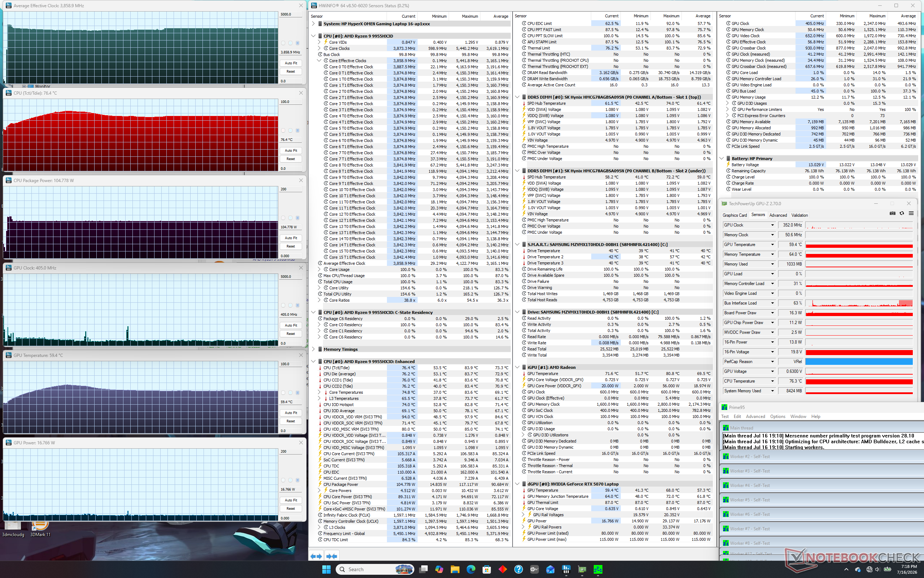Click HWiNFO's outward-pointing arrows button at bottom
924x578 pixels.
click(x=316, y=556)
